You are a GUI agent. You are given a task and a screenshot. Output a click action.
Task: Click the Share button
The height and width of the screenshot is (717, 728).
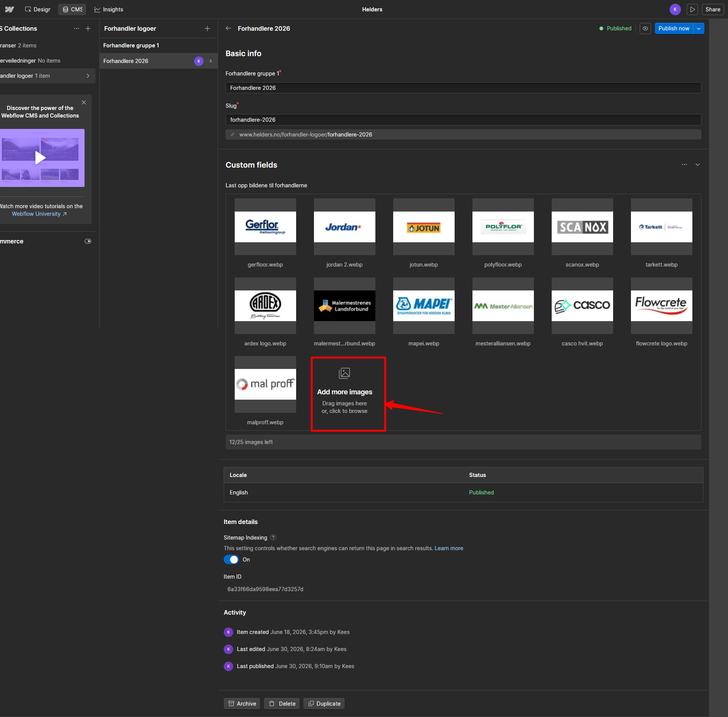point(713,9)
